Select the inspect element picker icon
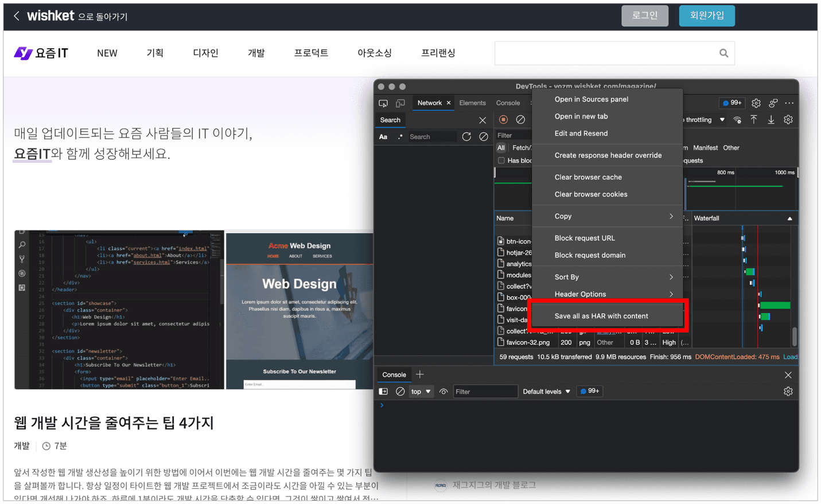 click(383, 103)
